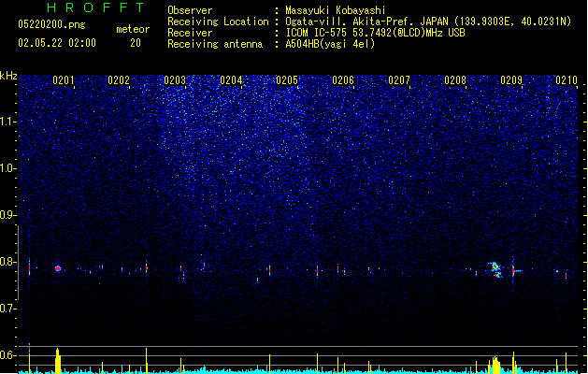588x374 pixels.
Task: Click the date 02.05.22 02:00
Action: [57, 43]
